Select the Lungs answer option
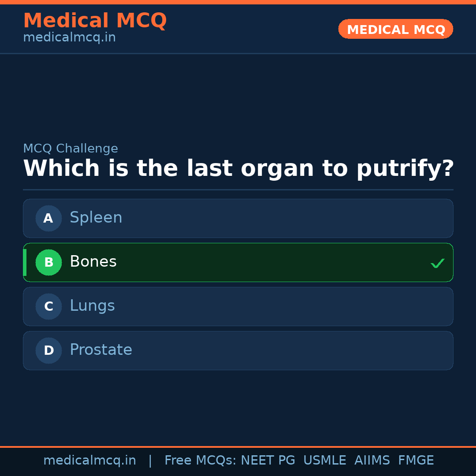The image size is (476, 476). tap(238, 306)
